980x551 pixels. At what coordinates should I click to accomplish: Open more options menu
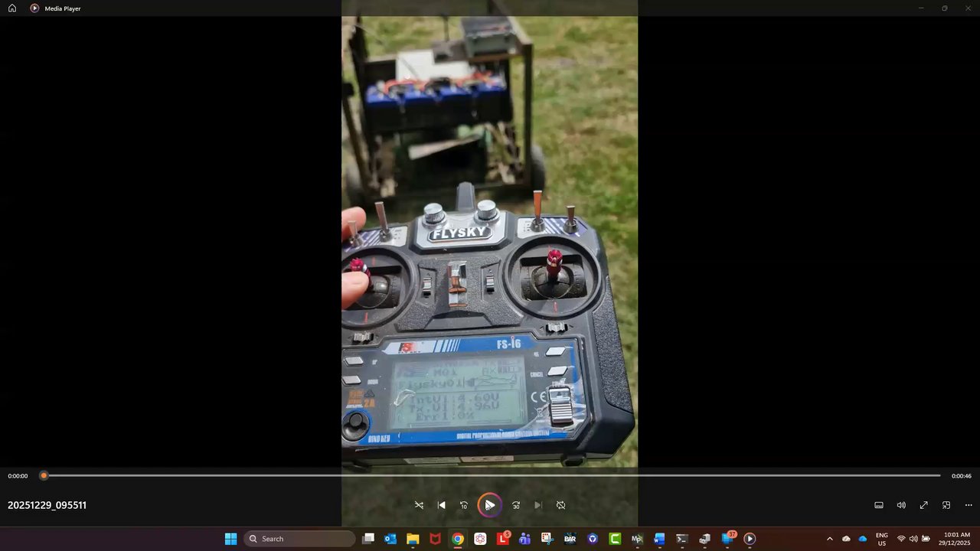click(x=969, y=505)
